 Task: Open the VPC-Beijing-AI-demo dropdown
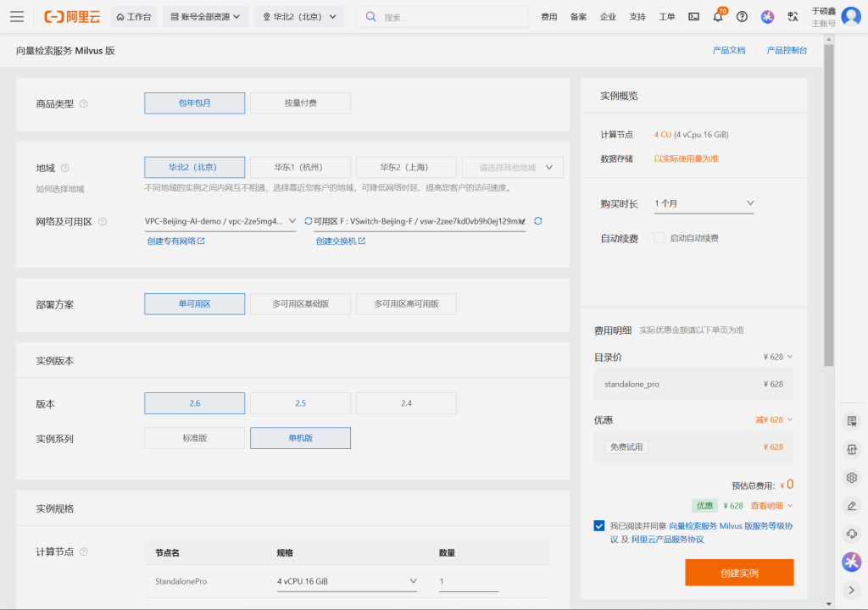coord(220,221)
